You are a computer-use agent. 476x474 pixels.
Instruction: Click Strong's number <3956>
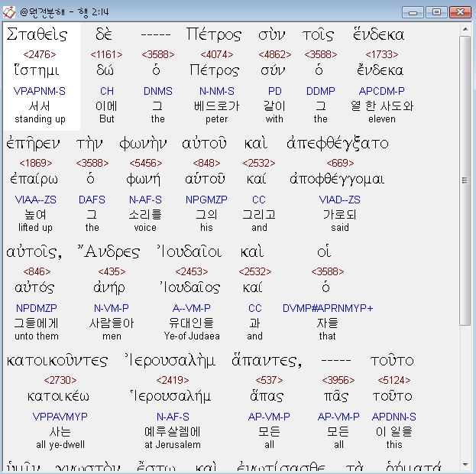point(338,380)
